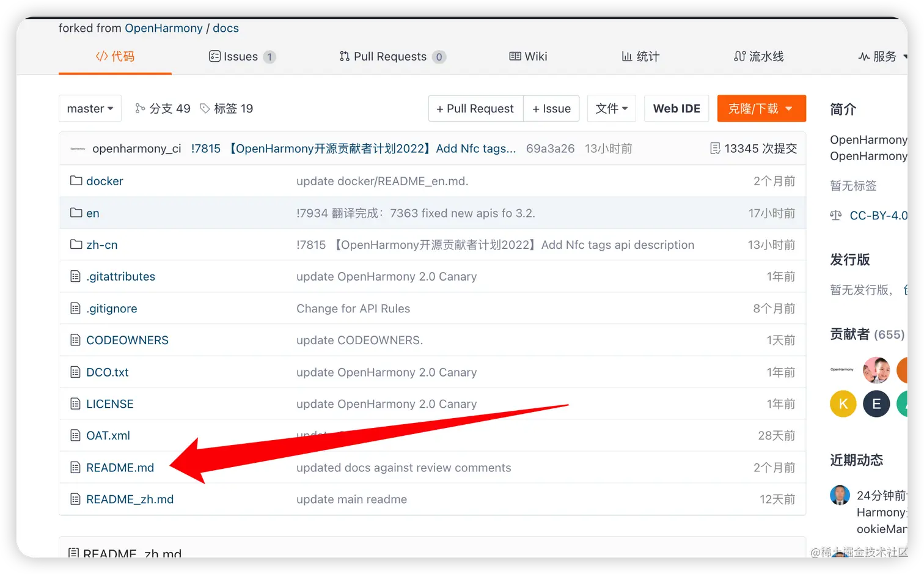Screen dimensions: 924x574
Task: Click the + Pull Request button
Action: coord(475,108)
